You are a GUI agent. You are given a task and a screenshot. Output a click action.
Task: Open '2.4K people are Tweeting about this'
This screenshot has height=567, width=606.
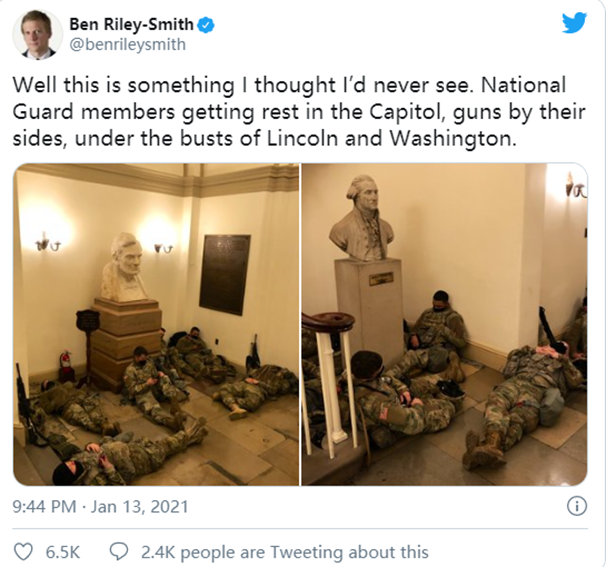(x=285, y=552)
